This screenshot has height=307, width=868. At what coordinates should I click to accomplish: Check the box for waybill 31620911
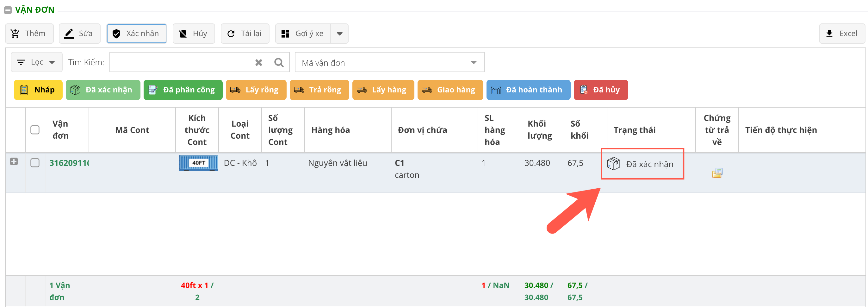pyautogui.click(x=35, y=163)
